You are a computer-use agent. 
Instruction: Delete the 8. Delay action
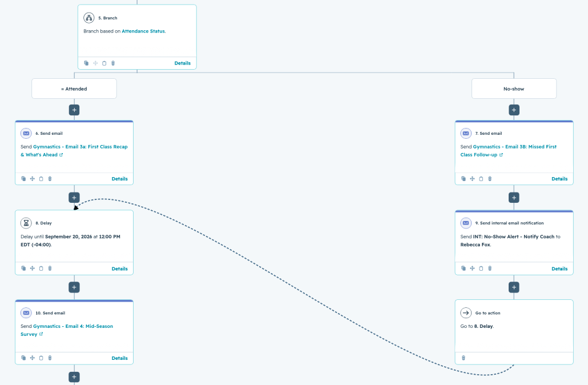(50, 268)
